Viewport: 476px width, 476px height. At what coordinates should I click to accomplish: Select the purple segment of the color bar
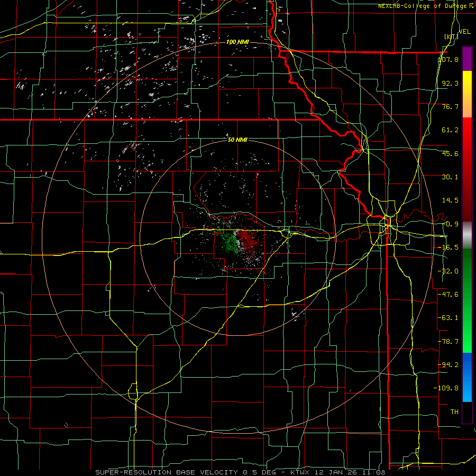[x=467, y=59]
